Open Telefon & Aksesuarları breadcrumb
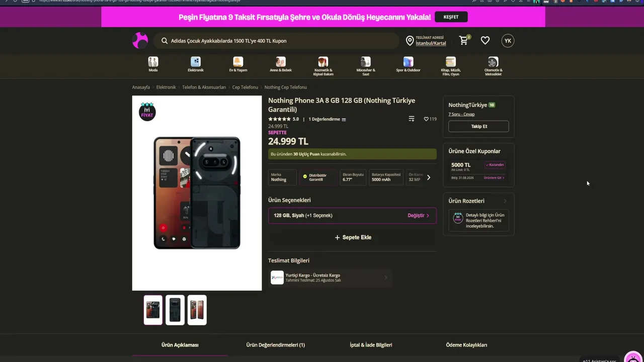Image resolution: width=644 pixels, height=362 pixels. (x=204, y=87)
